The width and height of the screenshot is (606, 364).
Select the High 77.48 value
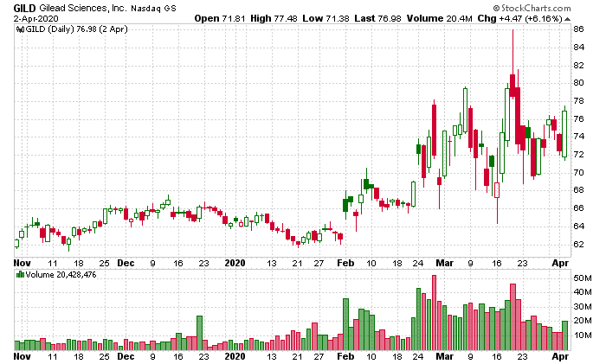click(274, 18)
